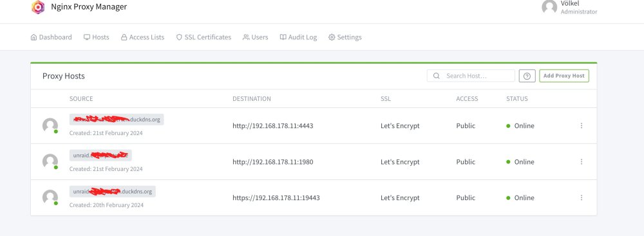Click the first duckdns.org source domain link
The width and height of the screenshot is (644, 236).
[117, 120]
